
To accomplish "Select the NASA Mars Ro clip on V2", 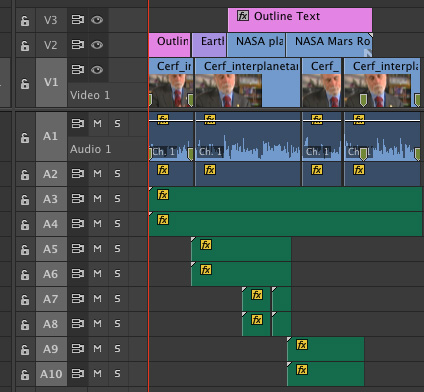I will 329,45.
